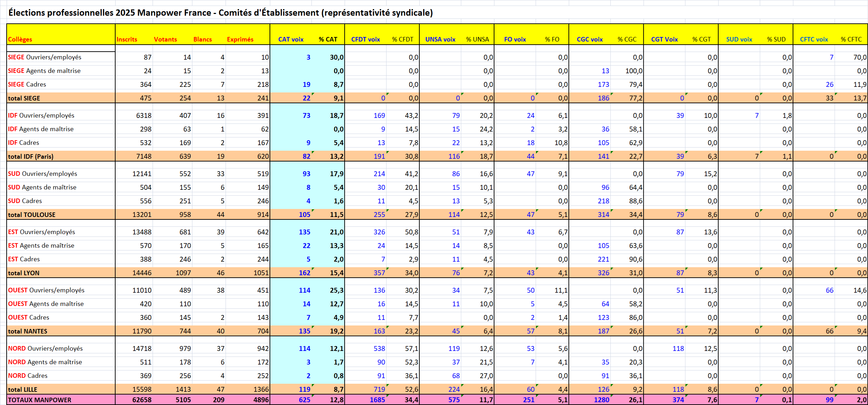The width and height of the screenshot is (868, 405).
Task: Select % CGC value 100,0 for SIEGE Agents
Action: pos(634,71)
